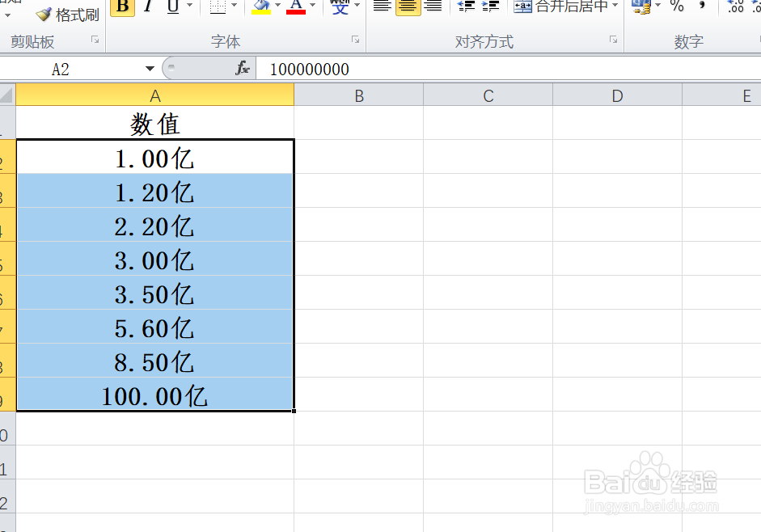Click the formula bar containing 100000000
This screenshot has height=532, width=761.
pyautogui.click(x=508, y=69)
